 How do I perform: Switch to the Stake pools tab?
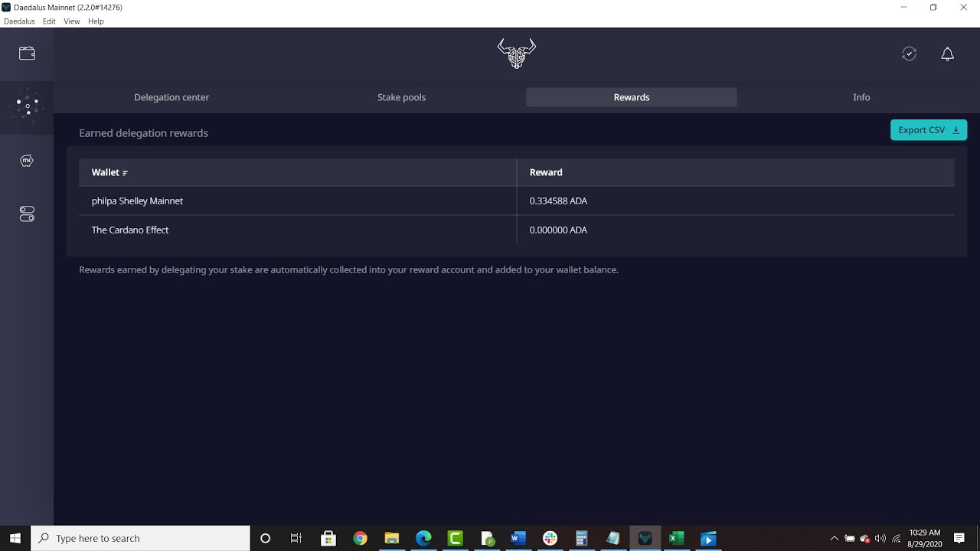point(401,97)
